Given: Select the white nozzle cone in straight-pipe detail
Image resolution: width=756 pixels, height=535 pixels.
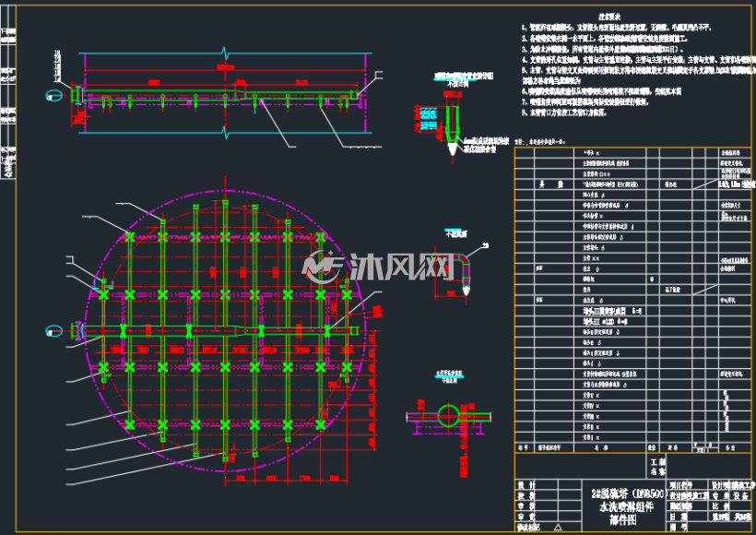Looking at the screenshot, I should 452,149.
